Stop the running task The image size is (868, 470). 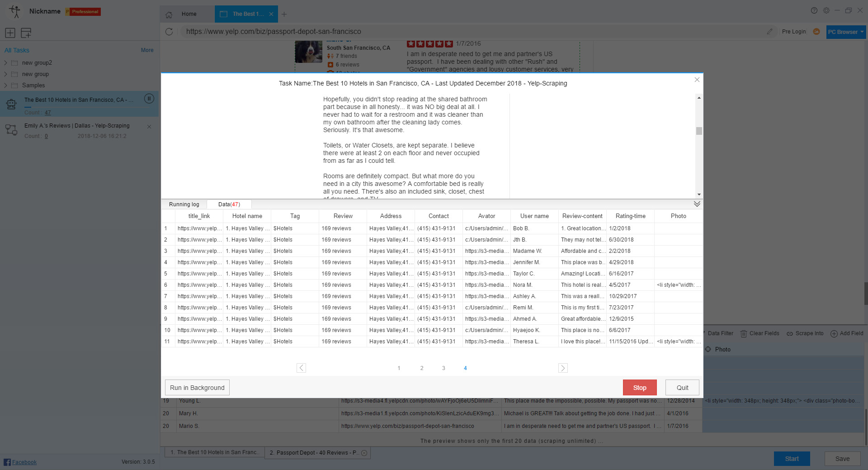[640, 388]
